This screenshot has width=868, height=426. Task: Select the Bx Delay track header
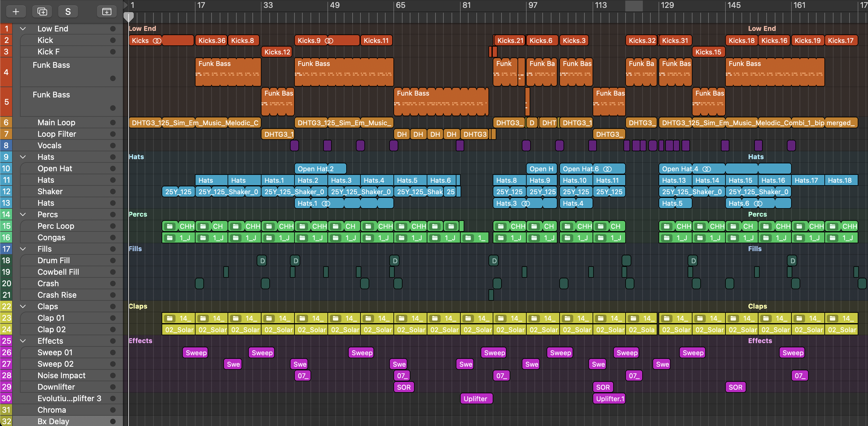53,421
